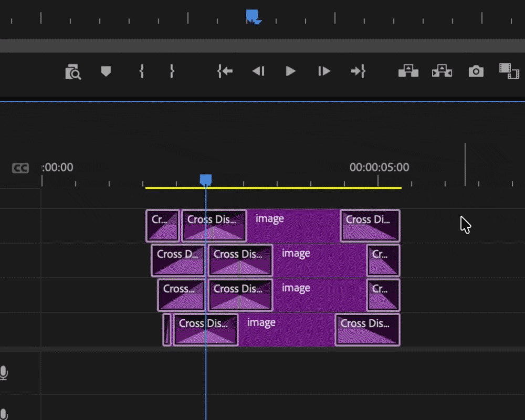
Task: Select "Cr..." end transition on second track
Action: 383,260
